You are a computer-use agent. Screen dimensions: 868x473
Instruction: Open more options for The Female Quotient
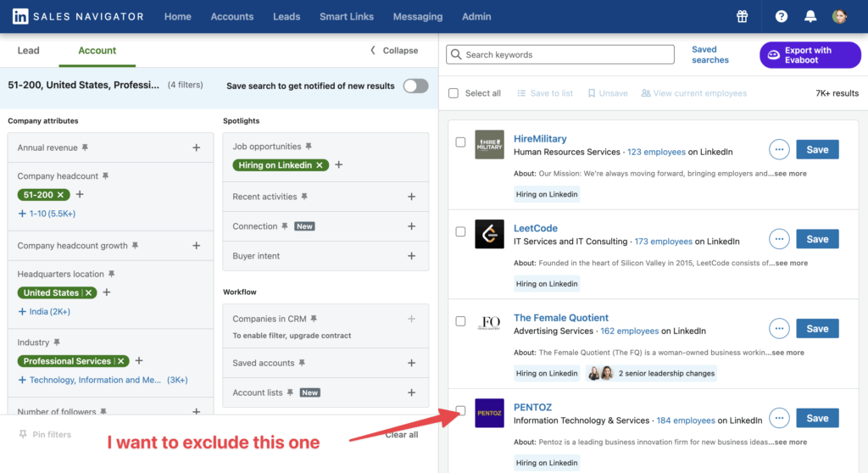pyautogui.click(x=779, y=328)
